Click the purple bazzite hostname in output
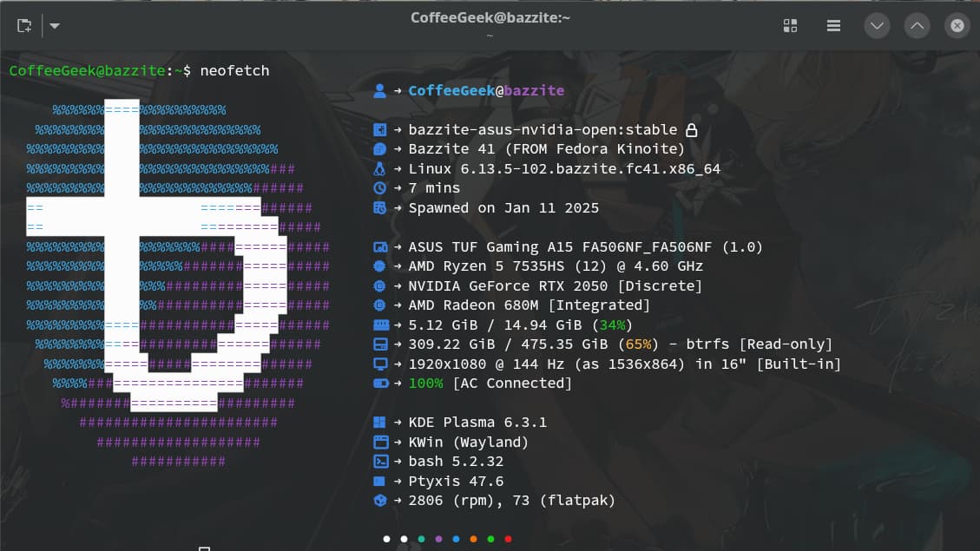Screen dimensions: 980x551 coord(534,90)
